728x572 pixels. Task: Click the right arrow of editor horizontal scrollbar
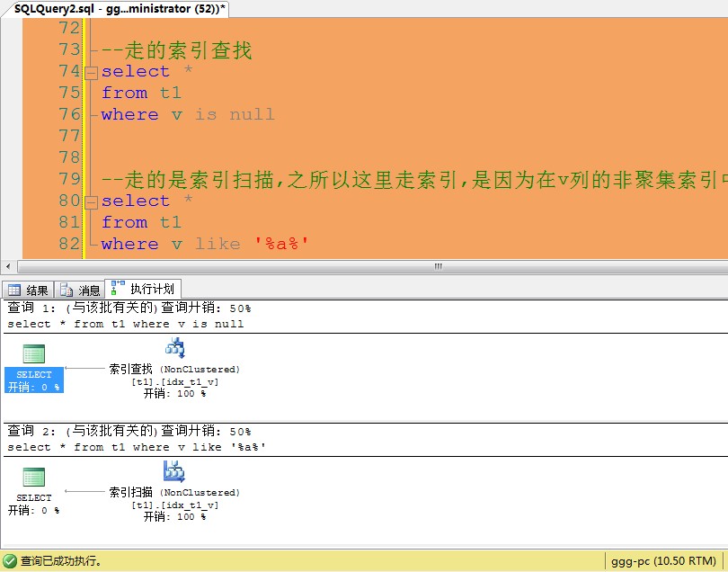(721, 266)
